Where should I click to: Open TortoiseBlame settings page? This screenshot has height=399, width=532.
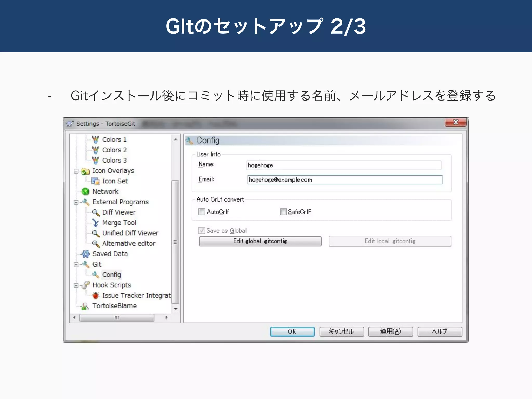click(115, 306)
